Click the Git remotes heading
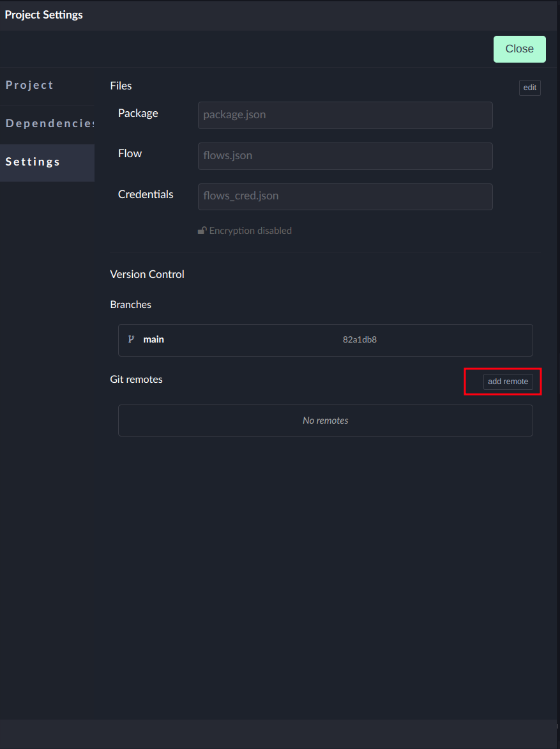 point(136,380)
